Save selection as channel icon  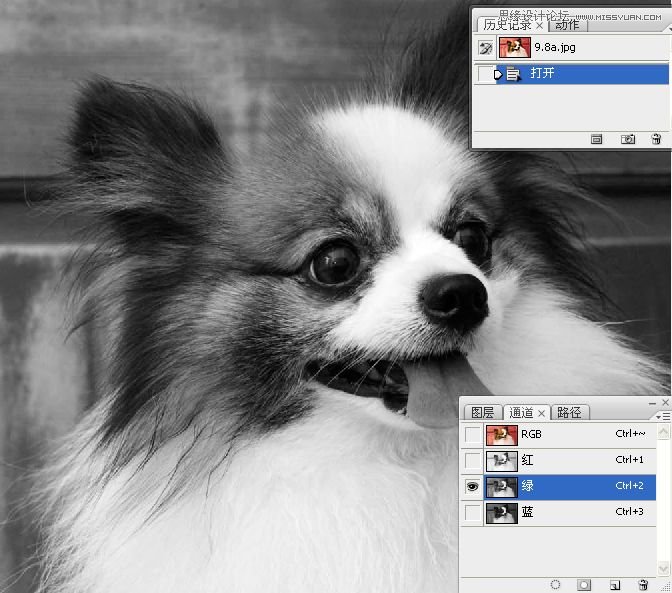click(584, 584)
